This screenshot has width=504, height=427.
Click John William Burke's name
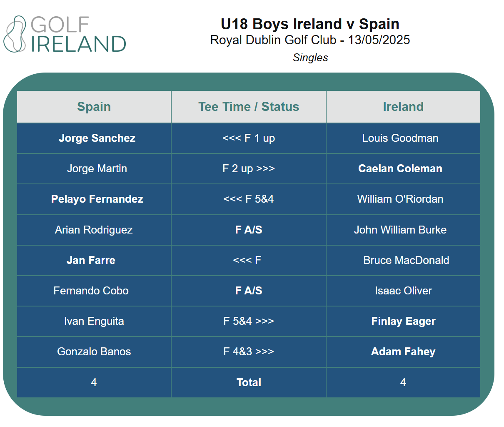point(400,230)
